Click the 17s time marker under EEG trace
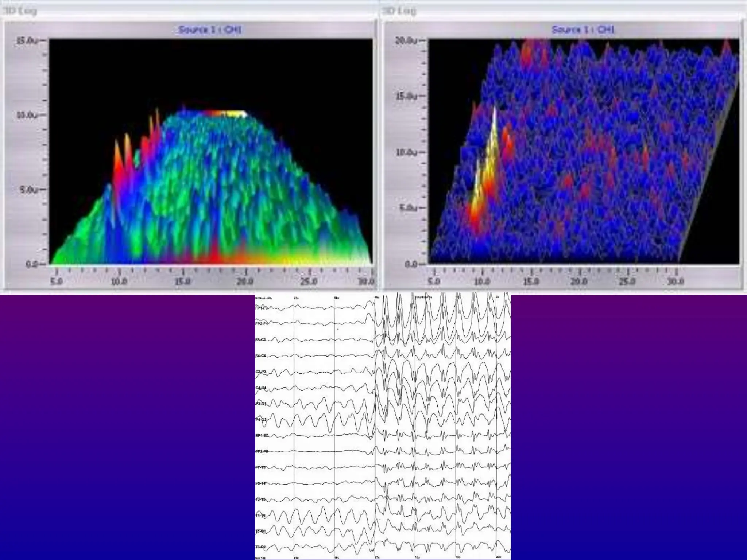747x560 pixels. coord(378,557)
